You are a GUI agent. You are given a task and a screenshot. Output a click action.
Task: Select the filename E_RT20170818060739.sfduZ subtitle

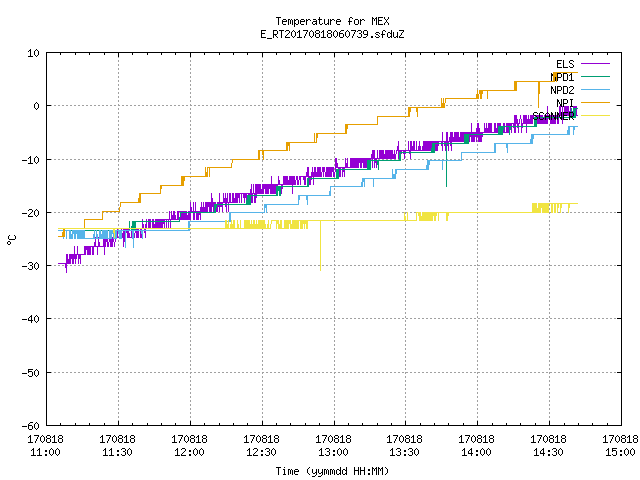point(332,34)
